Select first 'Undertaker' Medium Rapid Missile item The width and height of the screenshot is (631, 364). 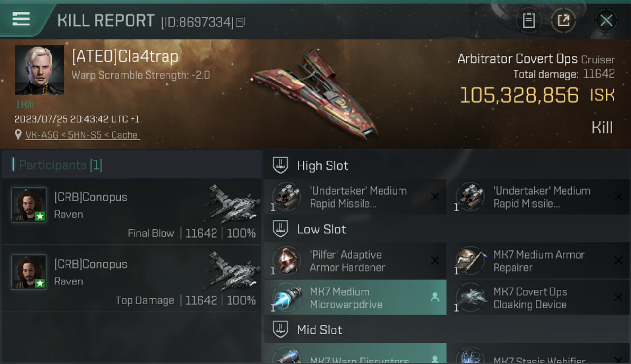355,197
